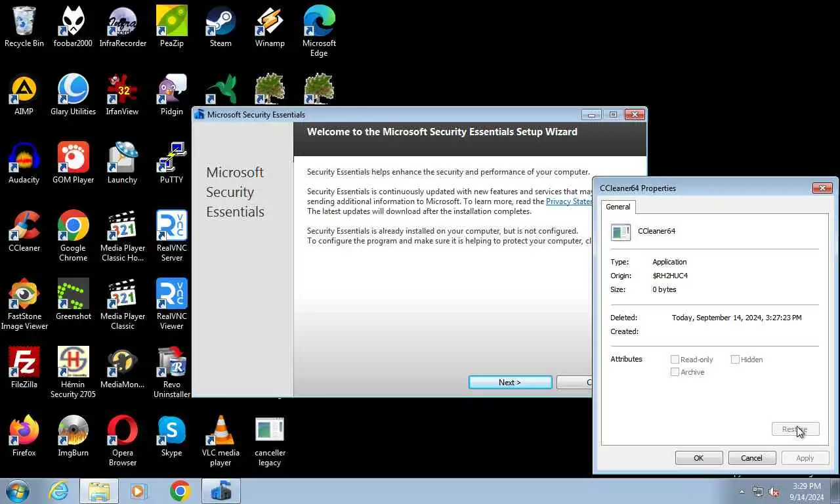The width and height of the screenshot is (840, 504).
Task: Select the Media Player Classic Home Cinema icon
Action: 123,236
